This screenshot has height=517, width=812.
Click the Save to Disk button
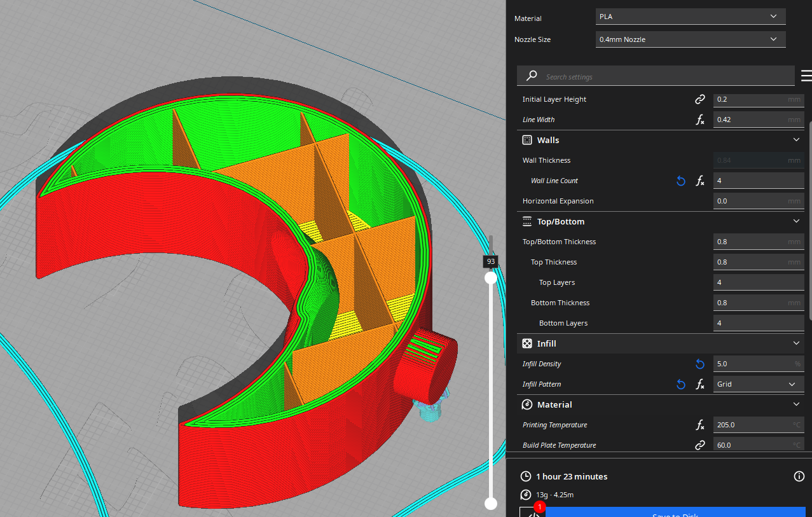click(675, 513)
